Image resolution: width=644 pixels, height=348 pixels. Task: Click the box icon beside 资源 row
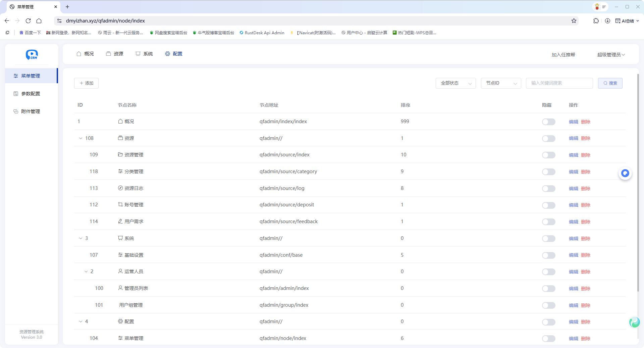(x=120, y=138)
